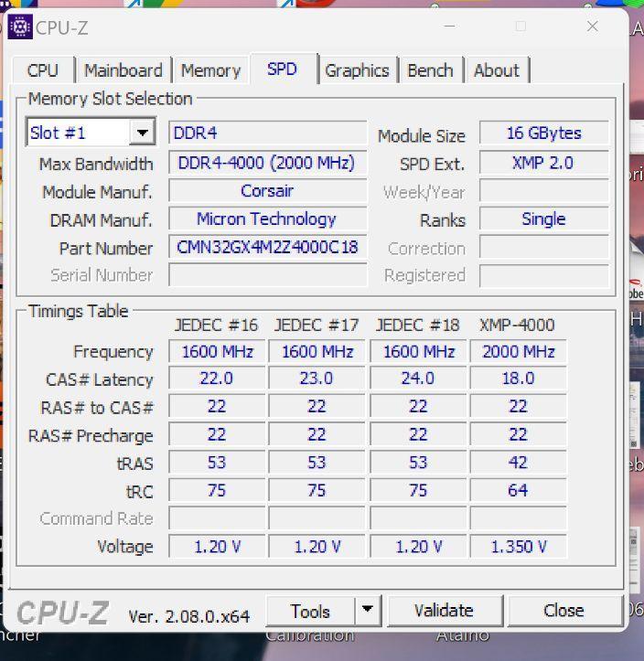Click the JEDEC #18 tRAS value 53
The width and height of the screenshot is (644, 661).
418,463
